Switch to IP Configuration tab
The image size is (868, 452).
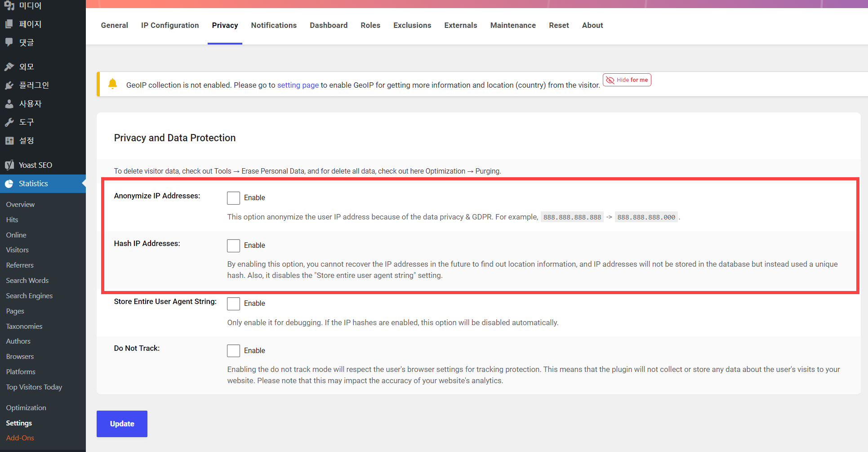coord(170,25)
